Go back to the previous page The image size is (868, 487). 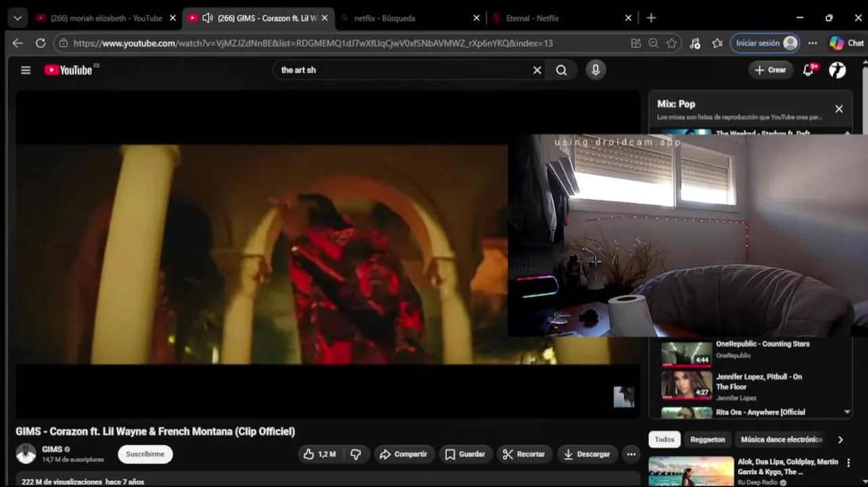[18, 43]
